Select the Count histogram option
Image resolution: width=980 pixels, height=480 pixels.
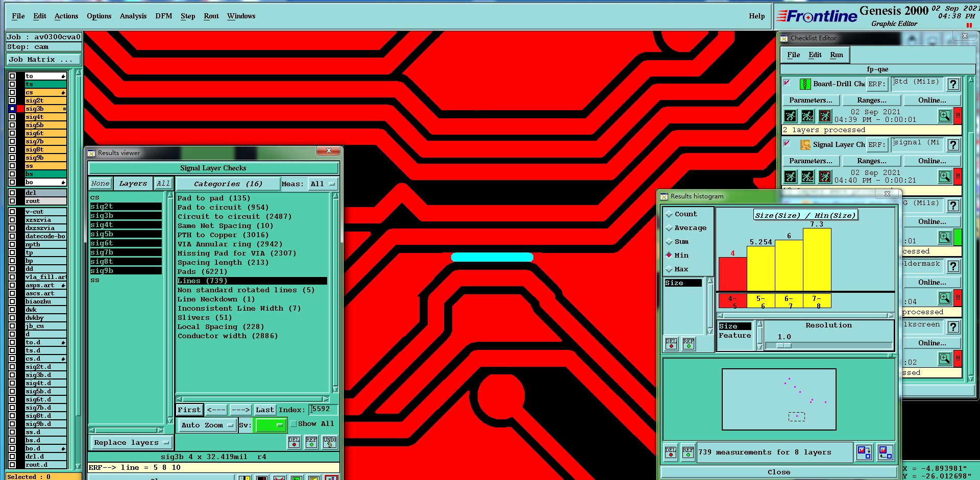669,214
